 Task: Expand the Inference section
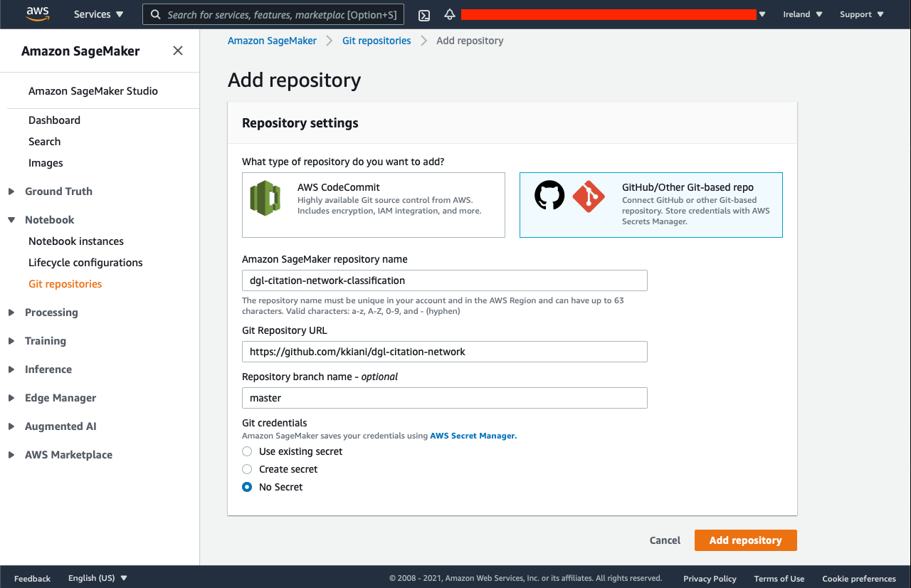tap(11, 369)
